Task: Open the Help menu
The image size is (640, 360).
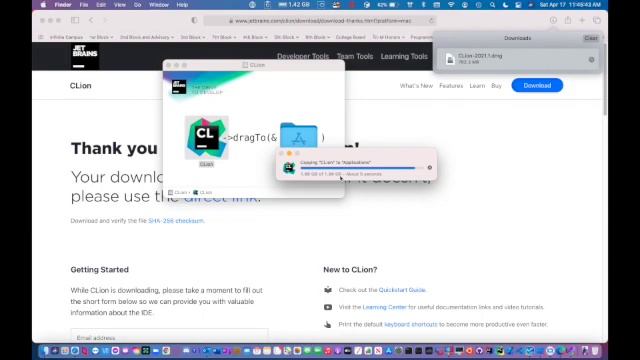Action: (182, 5)
